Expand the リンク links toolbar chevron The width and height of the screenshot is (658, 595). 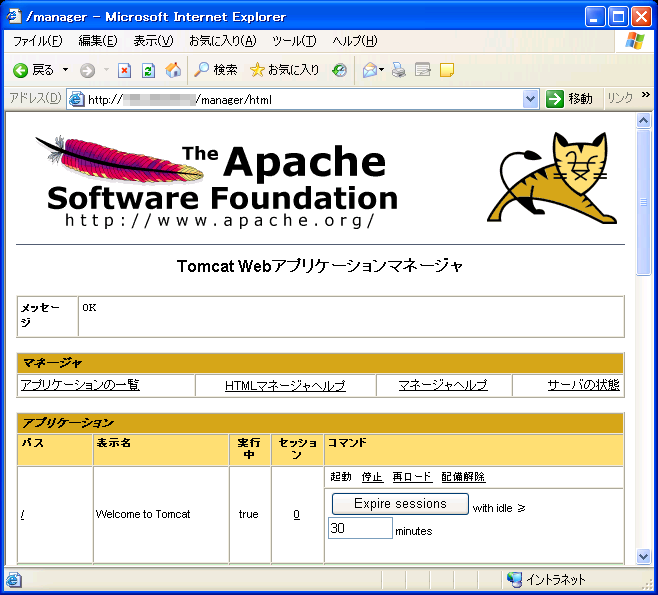[645, 95]
